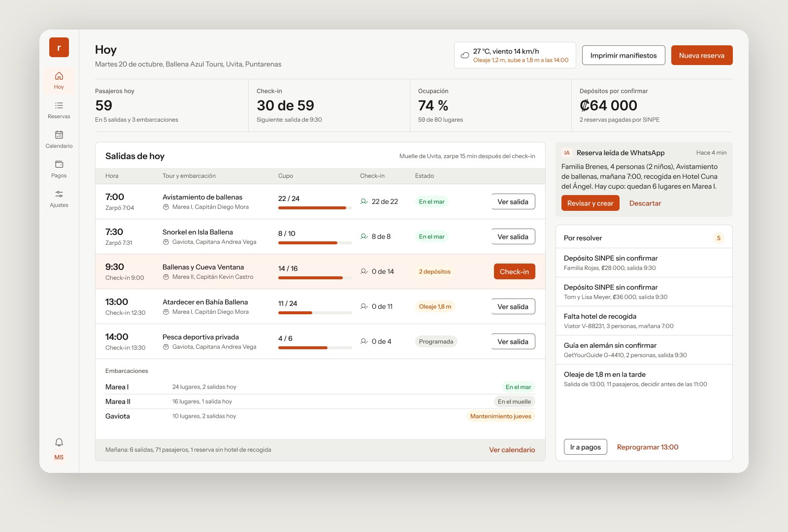Click the '30 de 59' check-in value
This screenshot has width=788, height=532.
click(285, 105)
